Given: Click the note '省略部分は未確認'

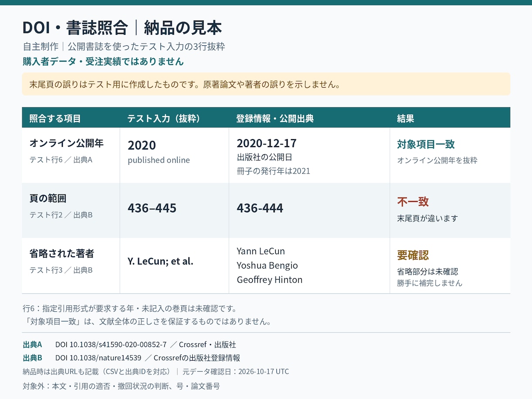Looking at the screenshot, I should tap(427, 271).
